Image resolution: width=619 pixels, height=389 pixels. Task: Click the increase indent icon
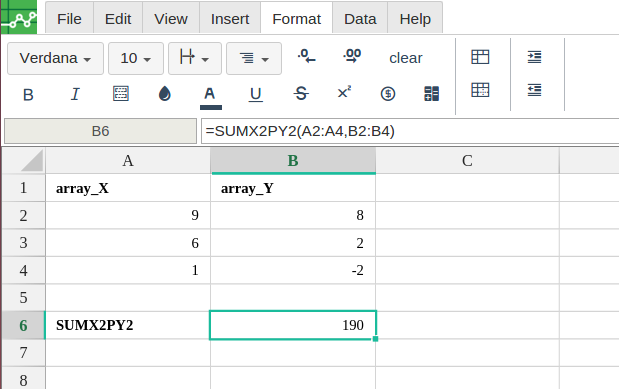535,57
